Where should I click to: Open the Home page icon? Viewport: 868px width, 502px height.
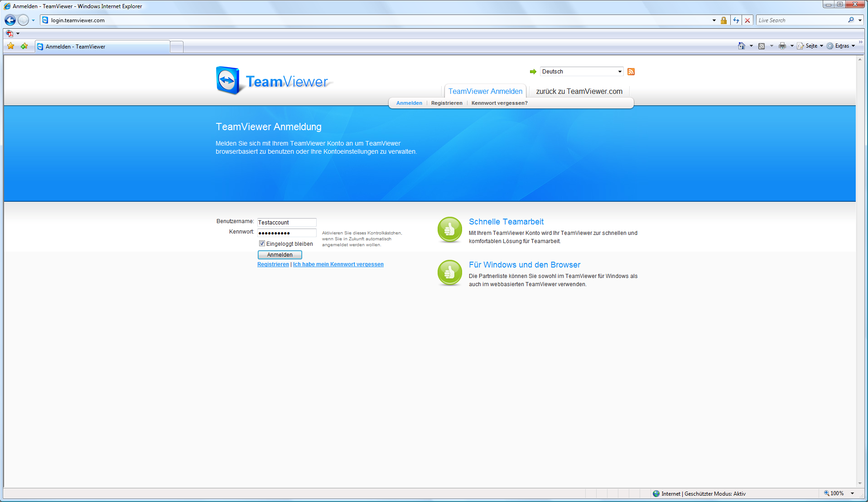742,46
